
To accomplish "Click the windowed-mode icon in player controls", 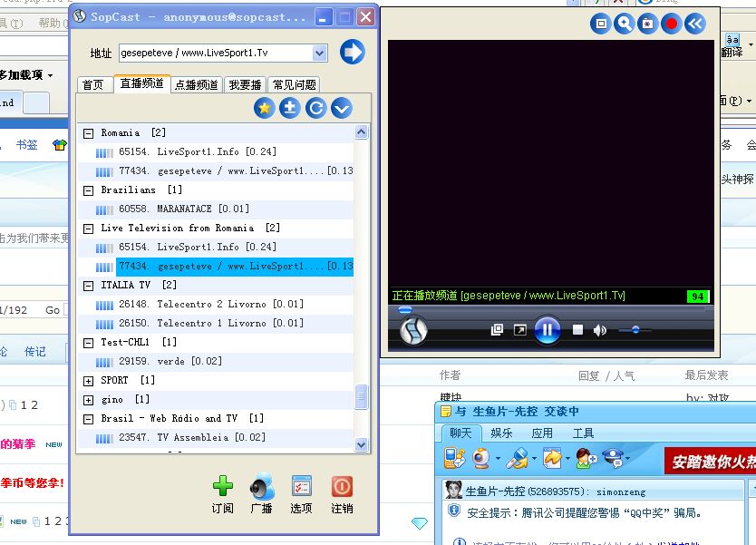I will pyautogui.click(x=497, y=330).
